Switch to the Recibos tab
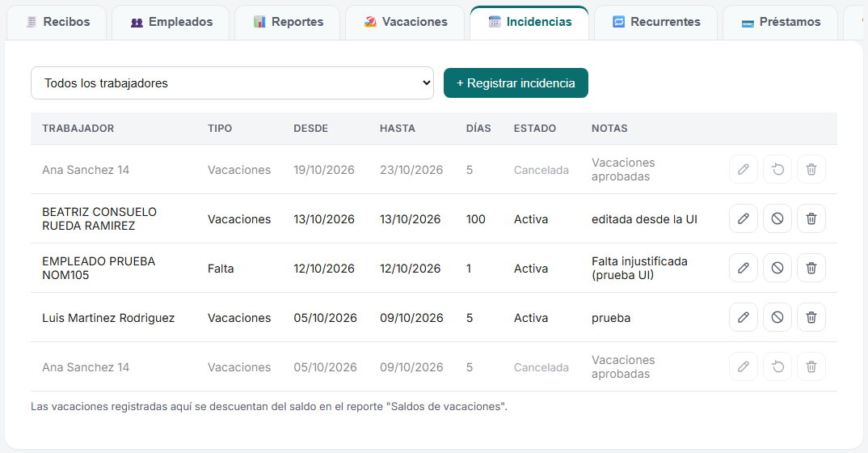 coord(57,22)
